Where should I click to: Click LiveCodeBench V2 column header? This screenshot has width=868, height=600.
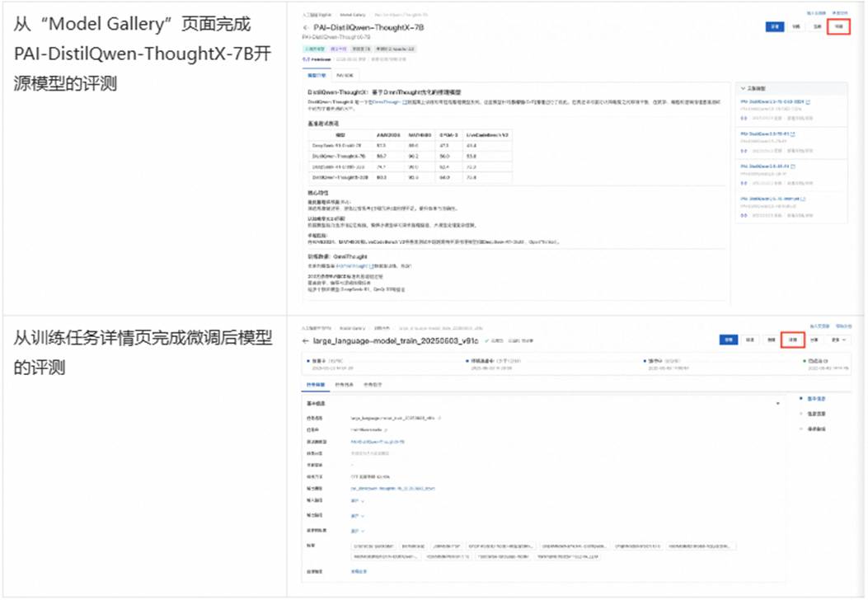pos(487,135)
